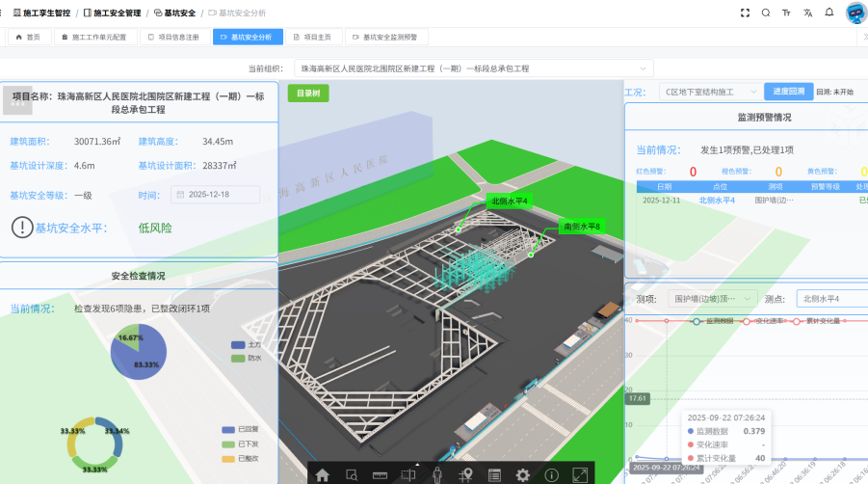The image size is (868, 484).
Task: Click 点位 column header
Action: [x=720, y=187]
